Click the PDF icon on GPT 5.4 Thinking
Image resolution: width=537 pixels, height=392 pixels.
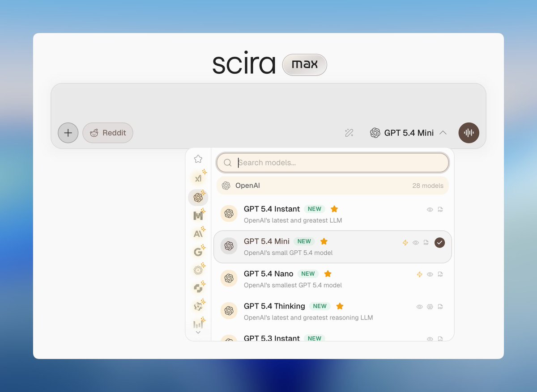point(440,307)
